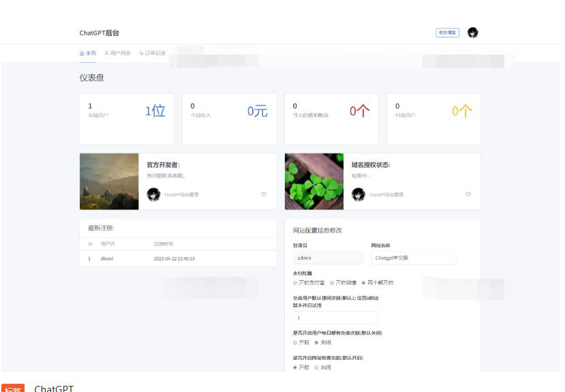Click the 官方开发者 card title

tap(164, 165)
